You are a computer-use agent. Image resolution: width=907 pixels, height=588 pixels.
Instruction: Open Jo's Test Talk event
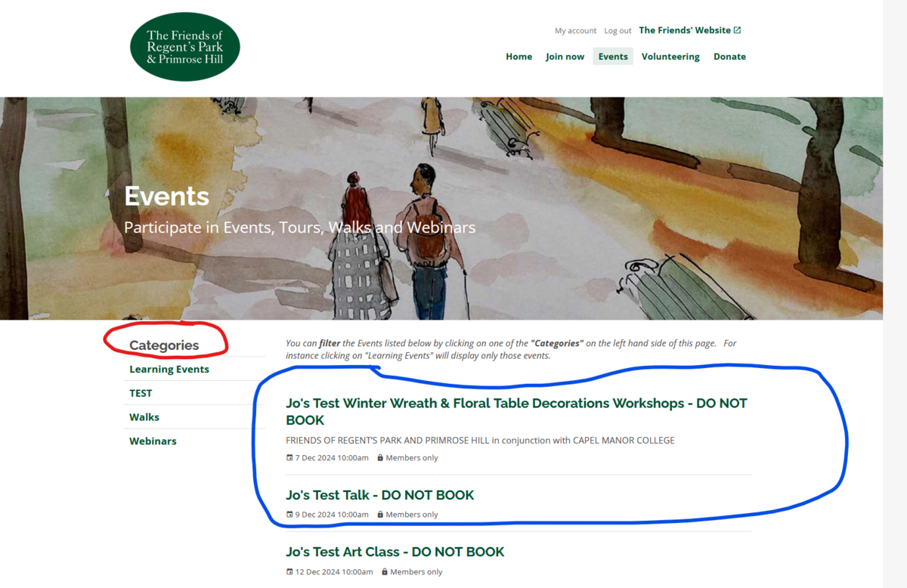tap(380, 495)
